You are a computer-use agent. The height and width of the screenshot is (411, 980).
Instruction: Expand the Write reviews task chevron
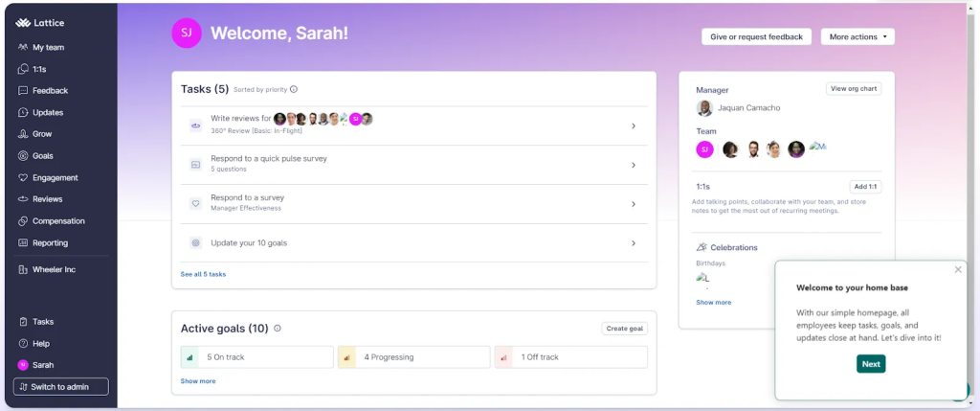click(634, 126)
